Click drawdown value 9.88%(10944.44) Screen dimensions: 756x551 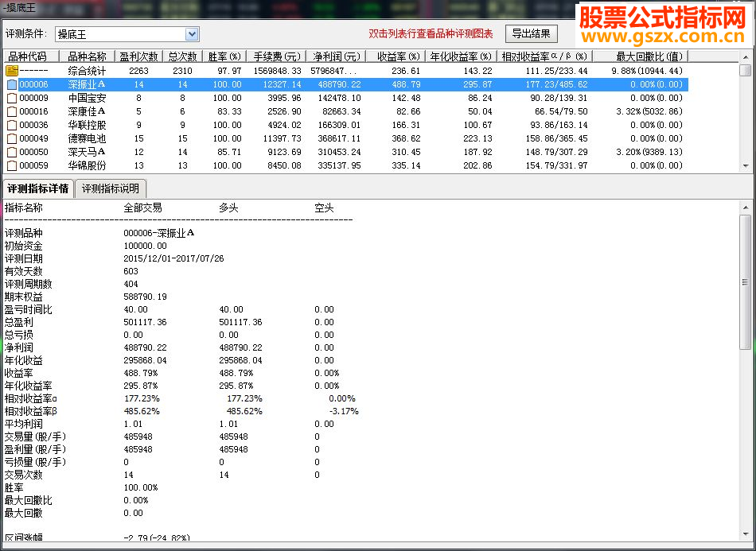coord(647,71)
